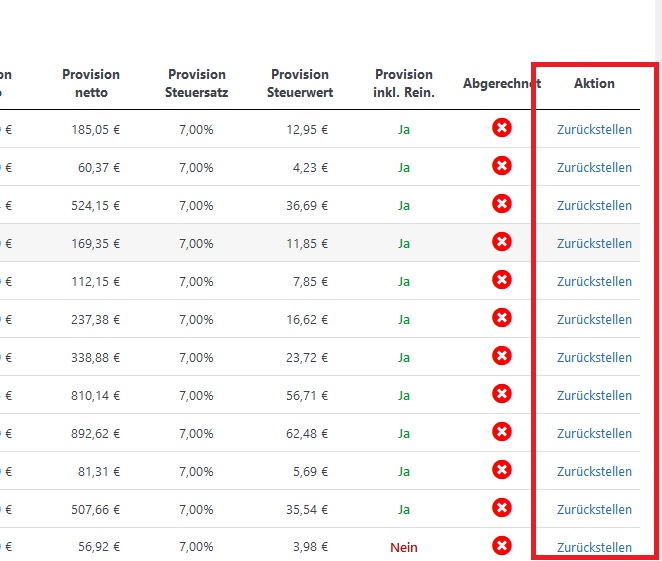Click red X icon in 169,35 € row
The width and height of the screenshot is (662, 561).
click(x=502, y=241)
